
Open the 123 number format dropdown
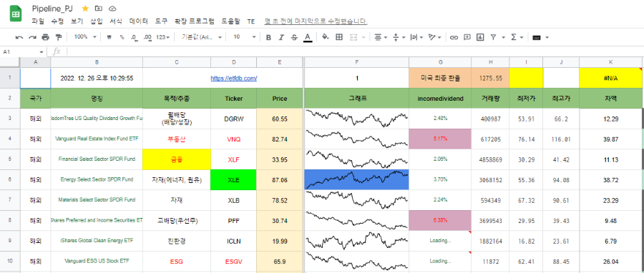(163, 37)
